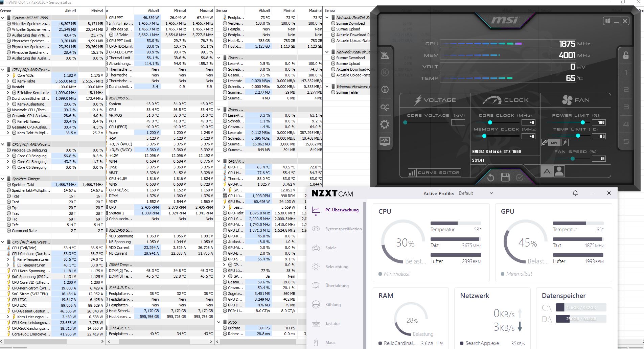Image resolution: width=644 pixels, height=349 pixels.
Task: Select Afterburner profile slot 2
Action: [626, 90]
